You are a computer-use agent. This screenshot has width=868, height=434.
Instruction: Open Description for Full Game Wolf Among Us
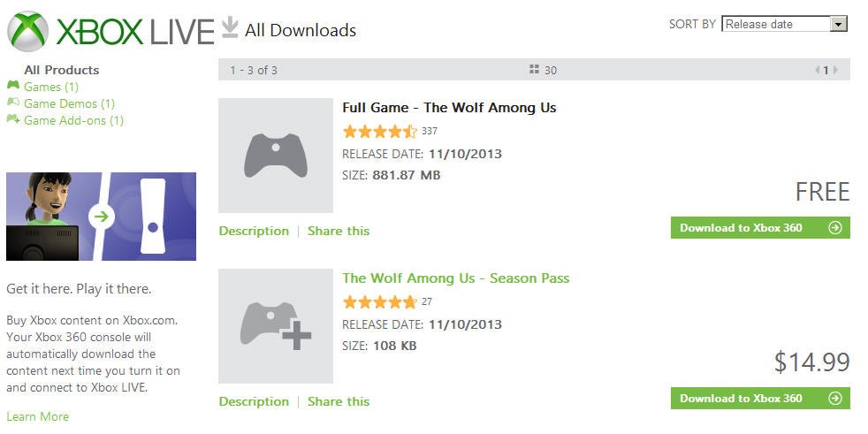pos(254,231)
